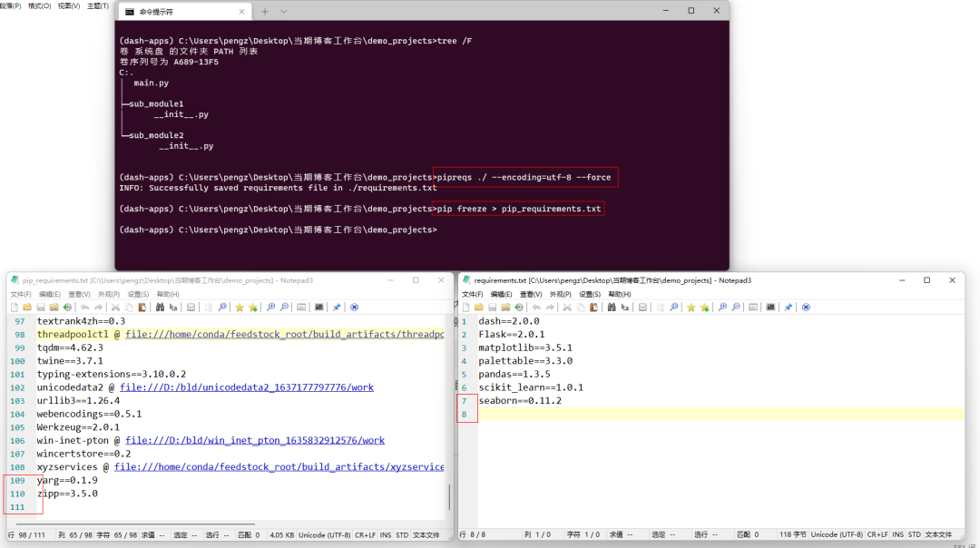This screenshot has width=980, height=548.
Task: Click revert green clock icon in requirements.txt toolbar
Action: pyautogui.click(x=519, y=308)
